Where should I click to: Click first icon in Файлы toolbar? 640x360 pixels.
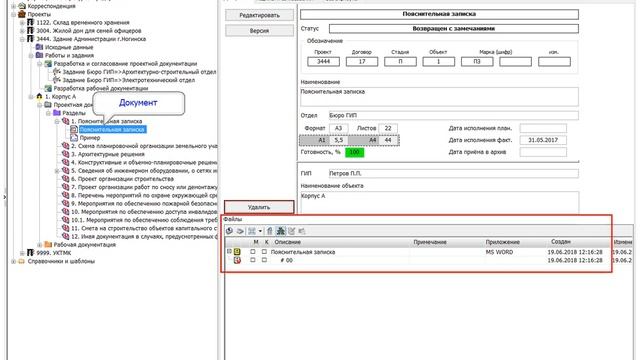click(x=229, y=231)
